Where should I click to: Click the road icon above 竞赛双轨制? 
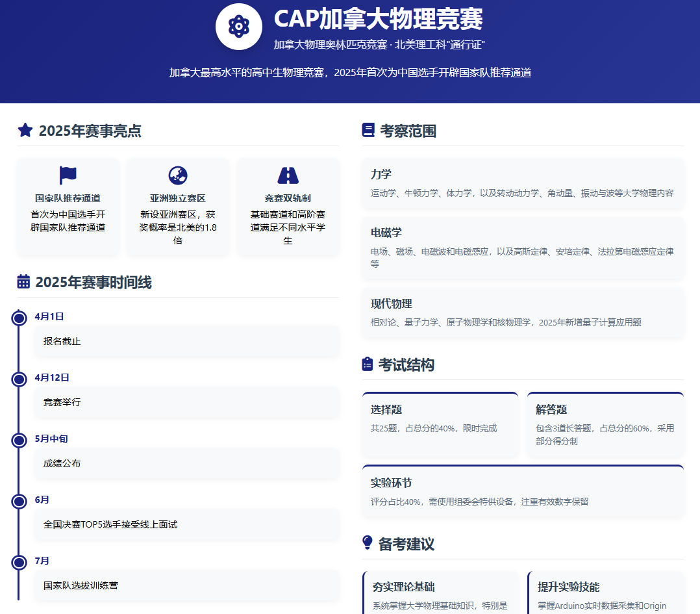(x=288, y=175)
